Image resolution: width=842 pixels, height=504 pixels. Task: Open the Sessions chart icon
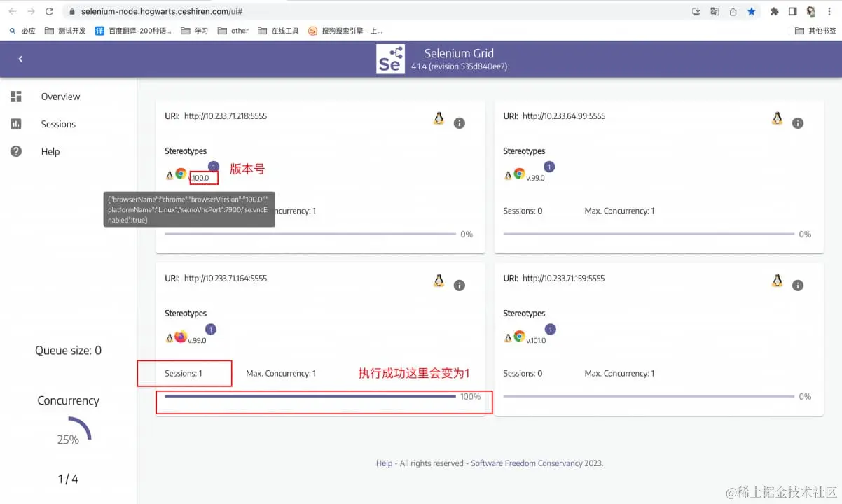tap(16, 124)
